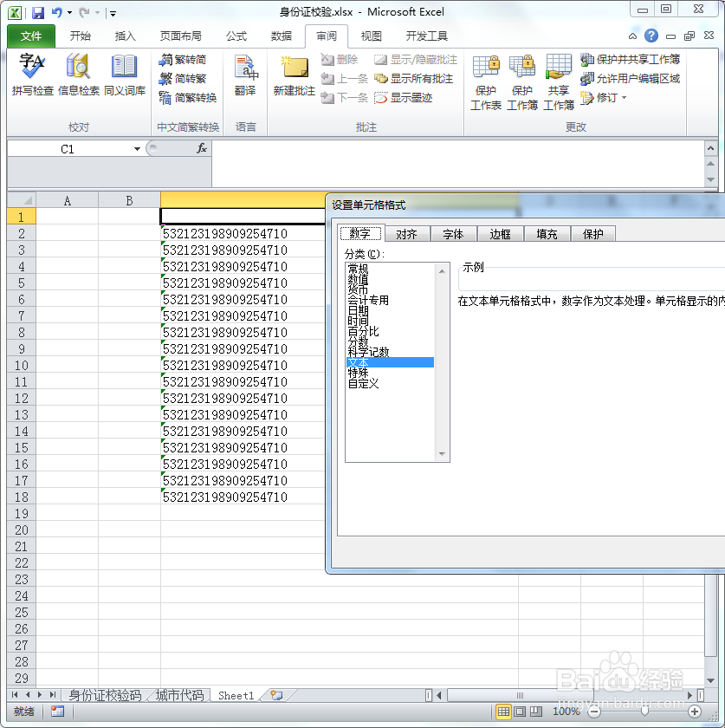Screen dimensions: 725x728
Task: Insert a new worksheet tab icon
Action: [x=276, y=695]
